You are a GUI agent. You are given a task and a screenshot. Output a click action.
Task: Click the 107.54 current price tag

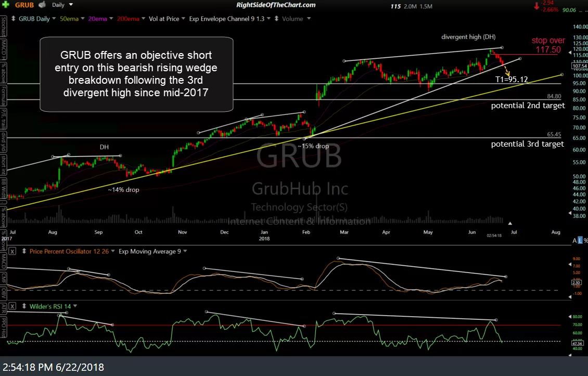(x=579, y=66)
